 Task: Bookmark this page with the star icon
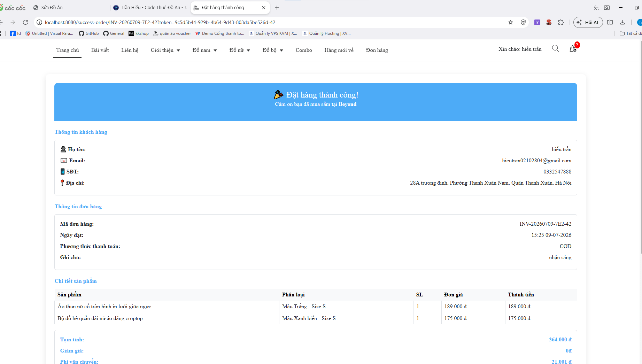click(x=511, y=22)
